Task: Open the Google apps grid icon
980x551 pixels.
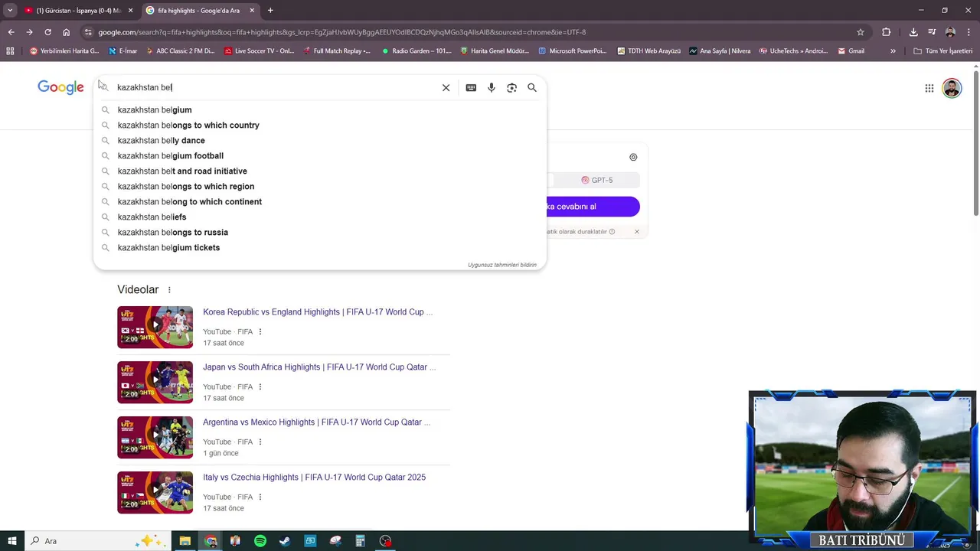Action: click(x=929, y=88)
